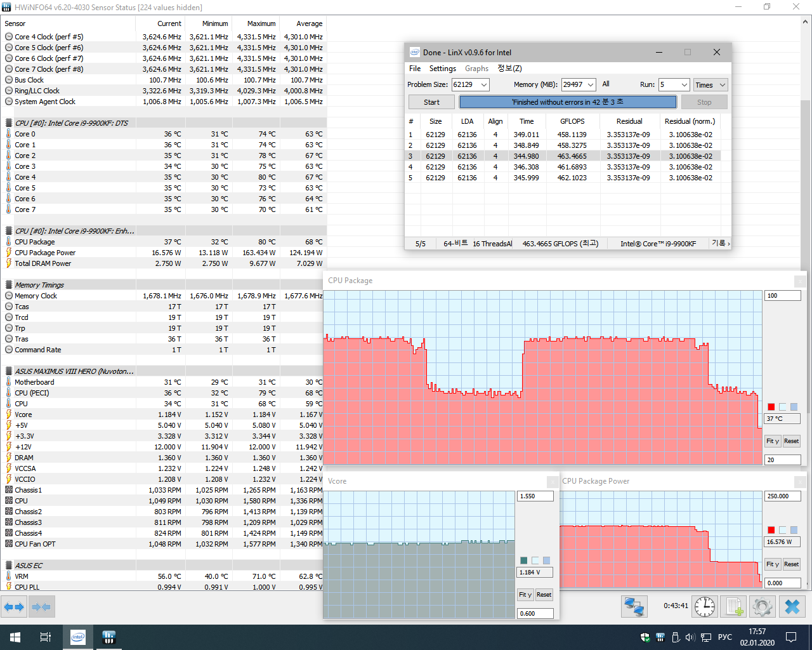Open the Windows notification center icon

pyautogui.click(x=791, y=637)
